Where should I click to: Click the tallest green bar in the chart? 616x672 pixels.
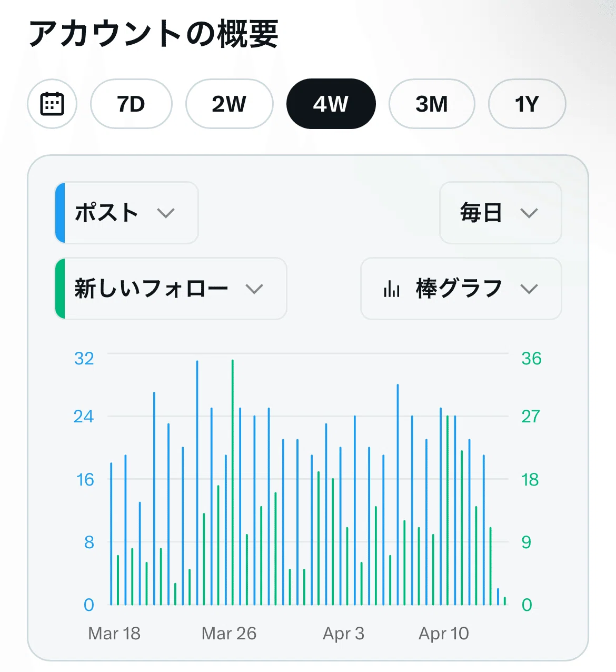click(x=233, y=482)
